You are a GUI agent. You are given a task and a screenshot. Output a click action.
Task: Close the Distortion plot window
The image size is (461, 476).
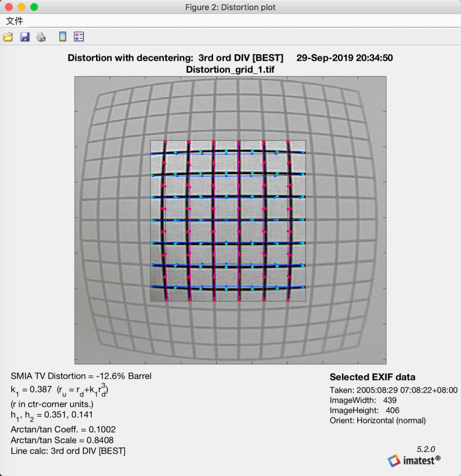(9, 7)
